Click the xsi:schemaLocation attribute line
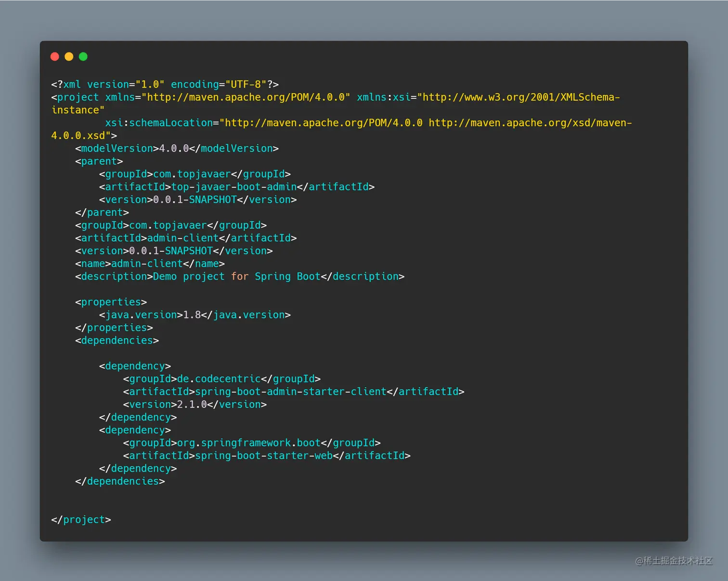Image resolution: width=728 pixels, height=581 pixels. coord(368,123)
